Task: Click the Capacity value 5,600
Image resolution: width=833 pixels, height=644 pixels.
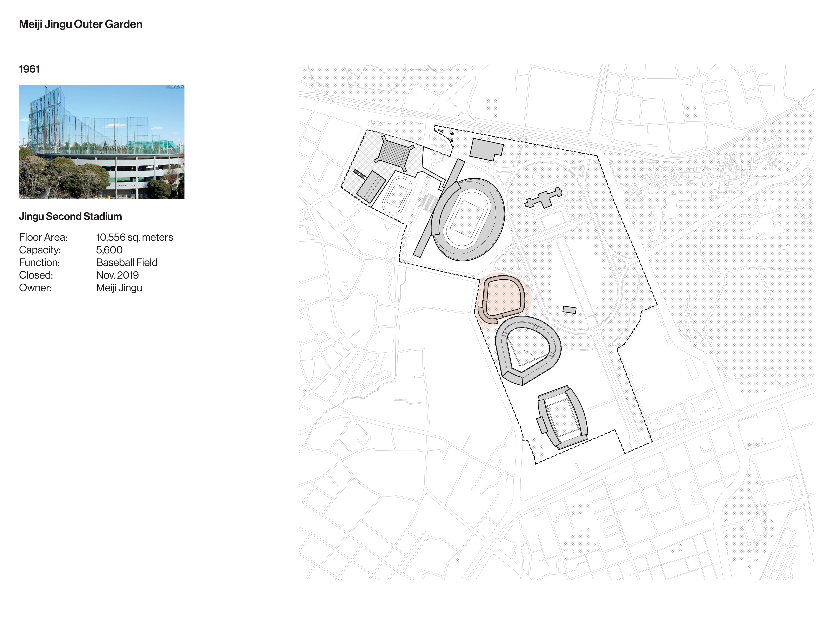Action: click(x=109, y=250)
